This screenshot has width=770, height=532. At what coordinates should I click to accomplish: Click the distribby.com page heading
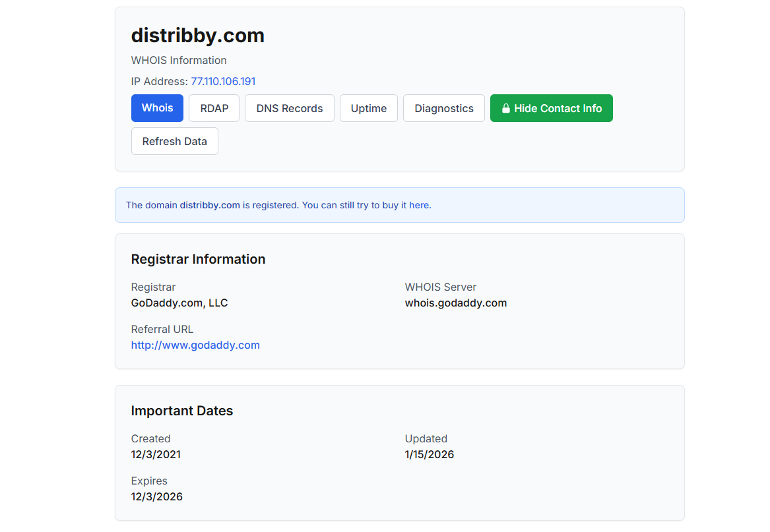(198, 36)
